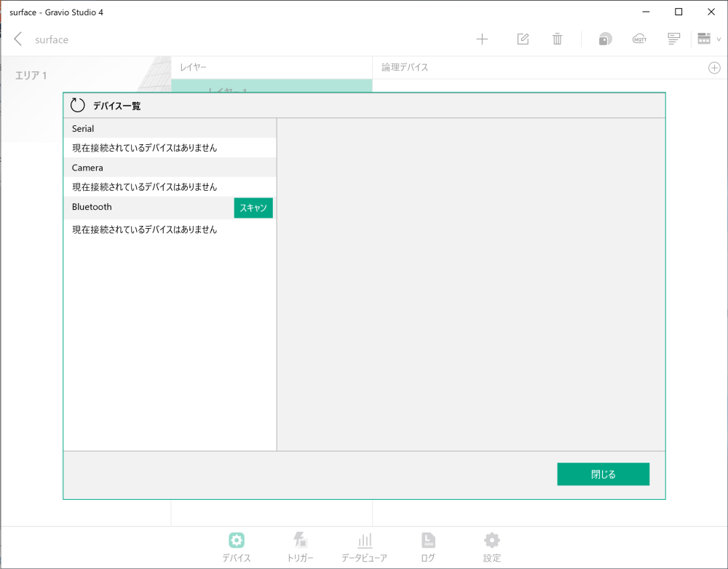
Task: Click the device list icon in toolbar
Action: (673, 39)
